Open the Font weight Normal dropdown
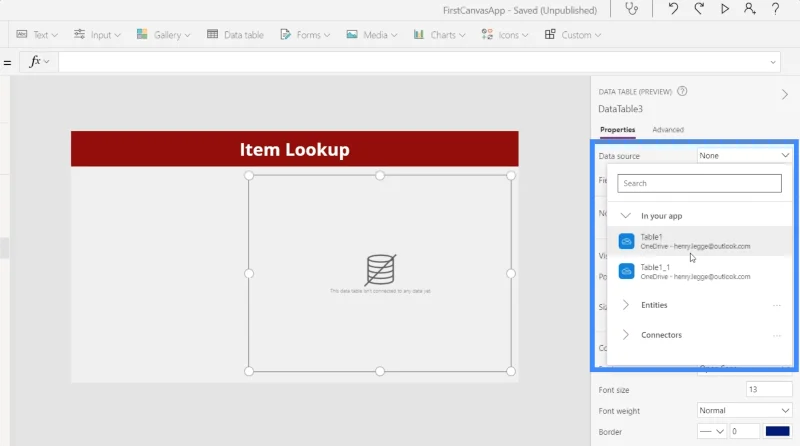Viewport: 800px width, 446px height. (x=744, y=410)
